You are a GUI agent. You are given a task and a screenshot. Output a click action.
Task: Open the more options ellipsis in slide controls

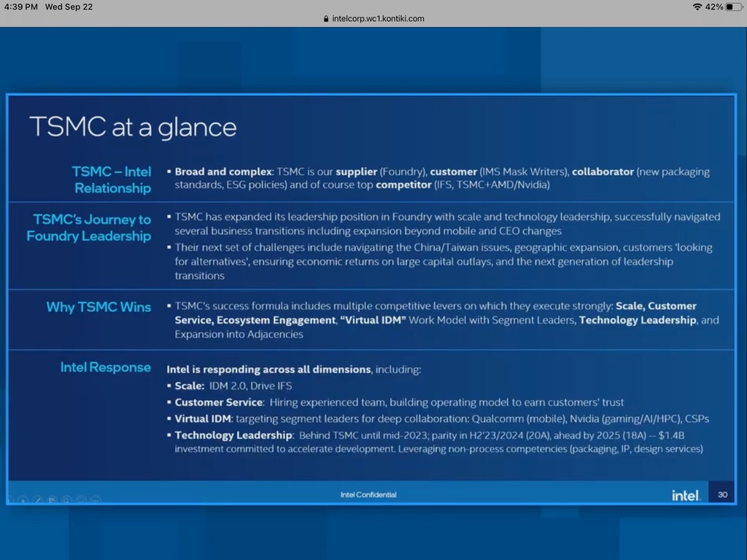95,500
